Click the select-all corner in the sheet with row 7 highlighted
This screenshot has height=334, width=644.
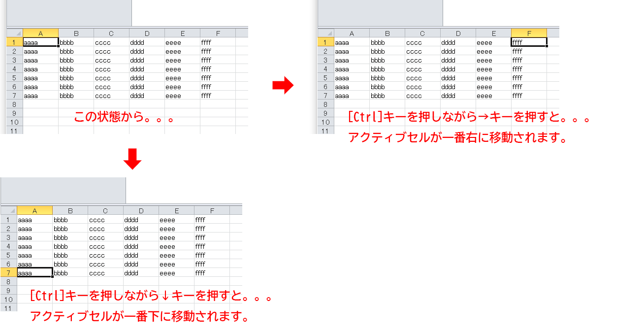9,210
